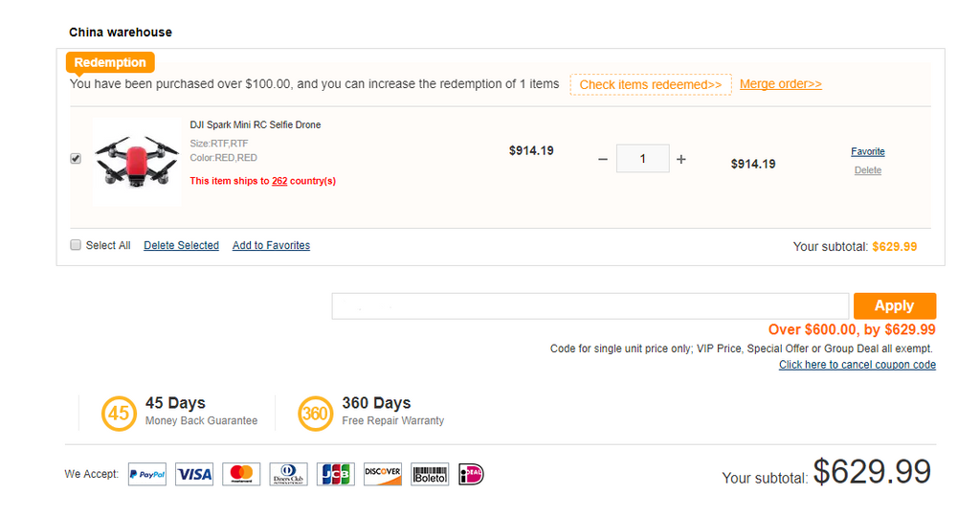Open the Check items redeemed link

pos(651,84)
